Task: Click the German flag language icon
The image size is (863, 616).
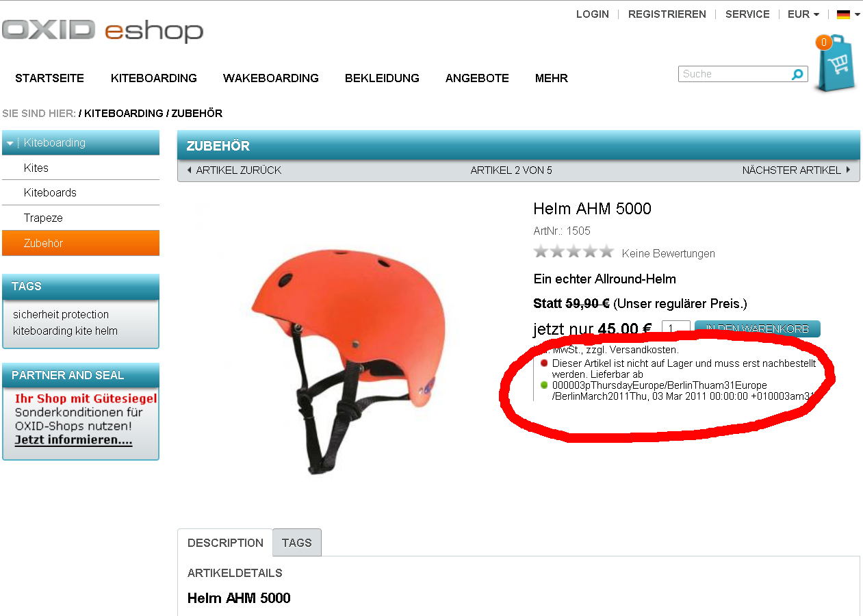Action: [x=843, y=14]
